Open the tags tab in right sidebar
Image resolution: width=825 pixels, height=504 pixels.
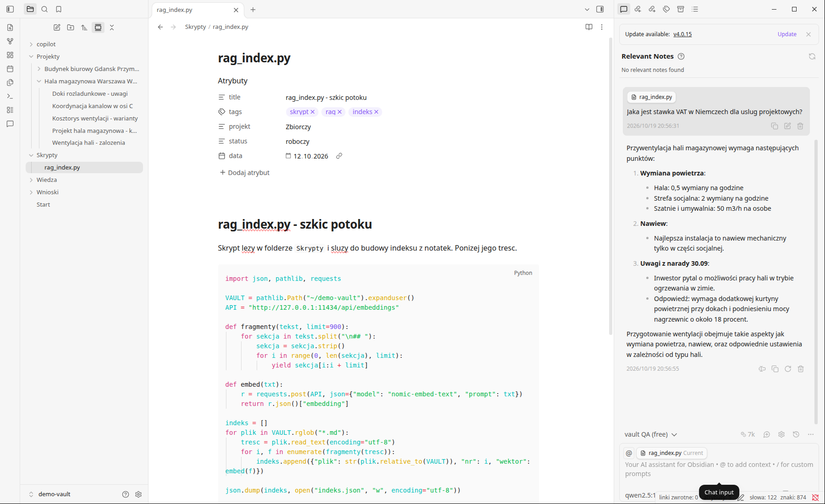point(666,9)
